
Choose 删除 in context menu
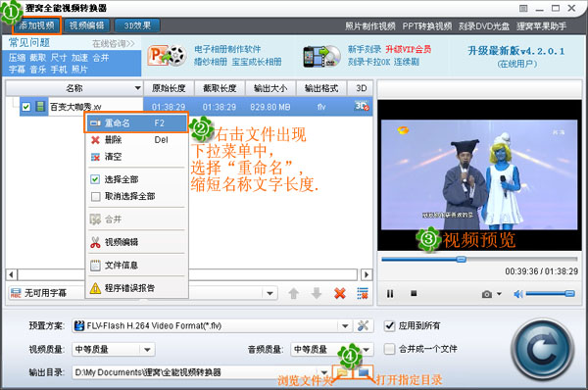pyautogui.click(x=136, y=140)
